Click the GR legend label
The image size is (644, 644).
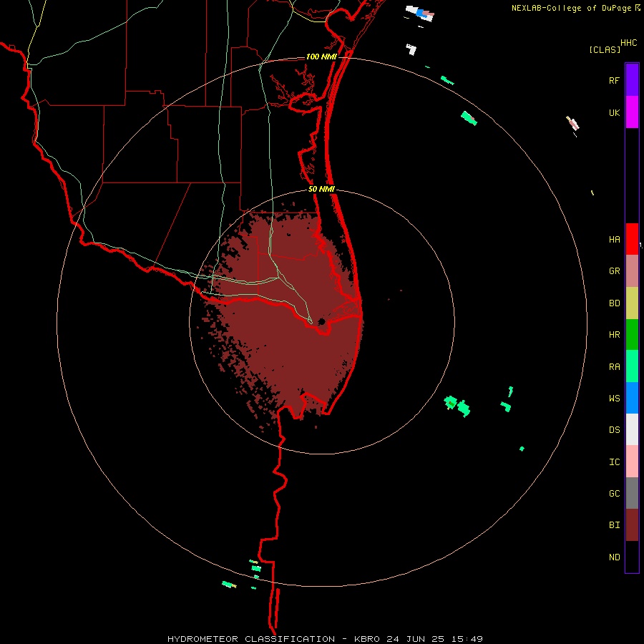click(x=615, y=271)
